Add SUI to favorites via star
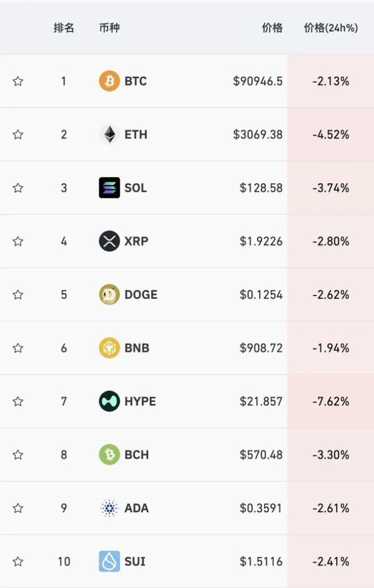 pyautogui.click(x=18, y=562)
